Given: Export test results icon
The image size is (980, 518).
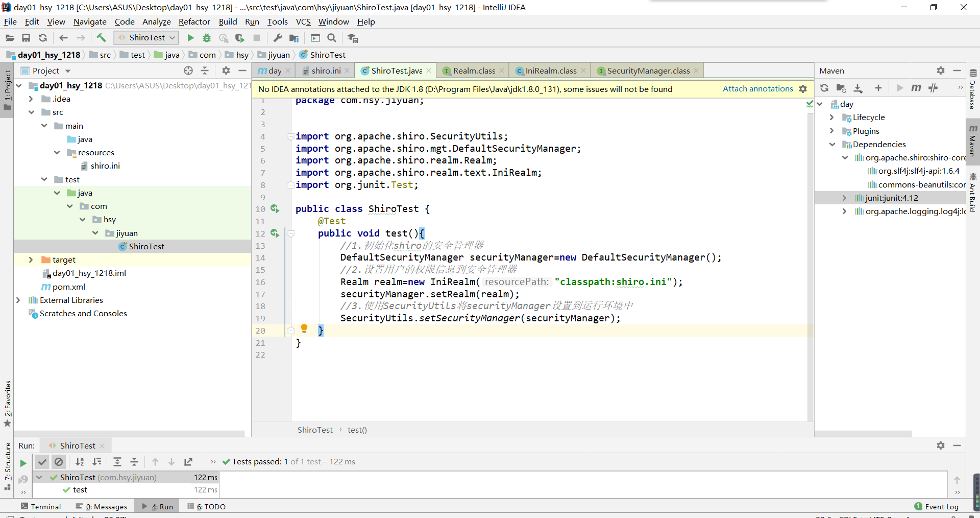Looking at the screenshot, I should point(188,462).
